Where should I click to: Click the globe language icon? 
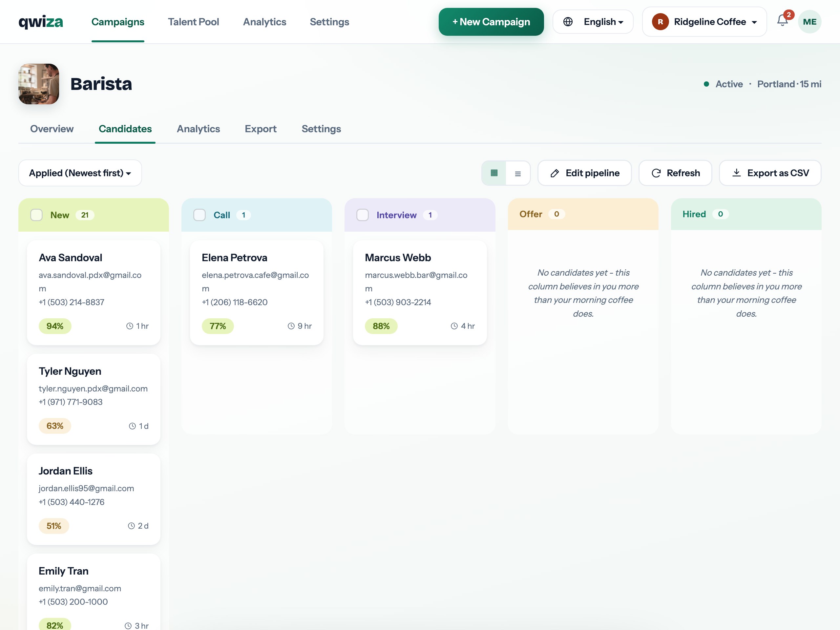[568, 22]
